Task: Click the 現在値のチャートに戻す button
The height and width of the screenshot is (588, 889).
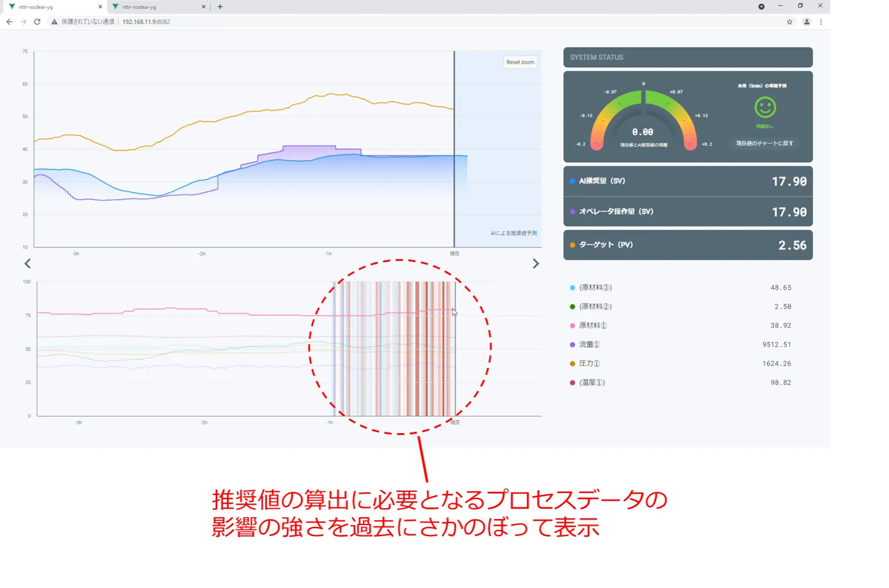Action: point(765,143)
